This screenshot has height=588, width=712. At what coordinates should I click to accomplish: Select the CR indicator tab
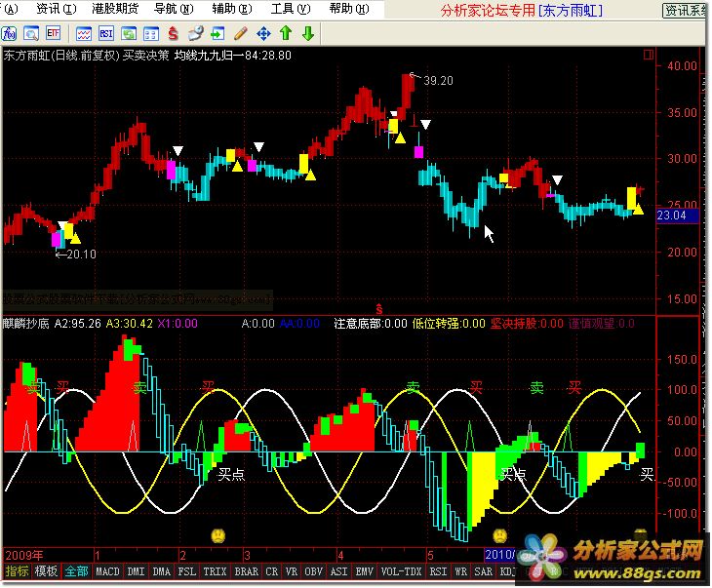point(272,571)
